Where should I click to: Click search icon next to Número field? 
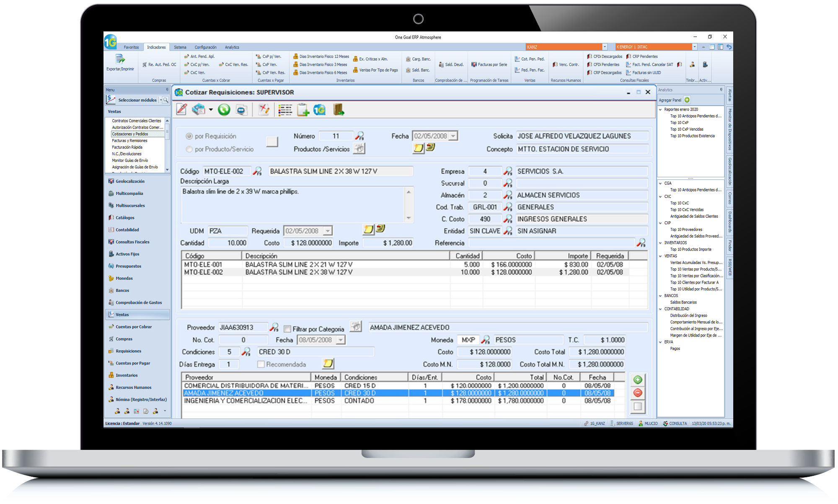(360, 136)
